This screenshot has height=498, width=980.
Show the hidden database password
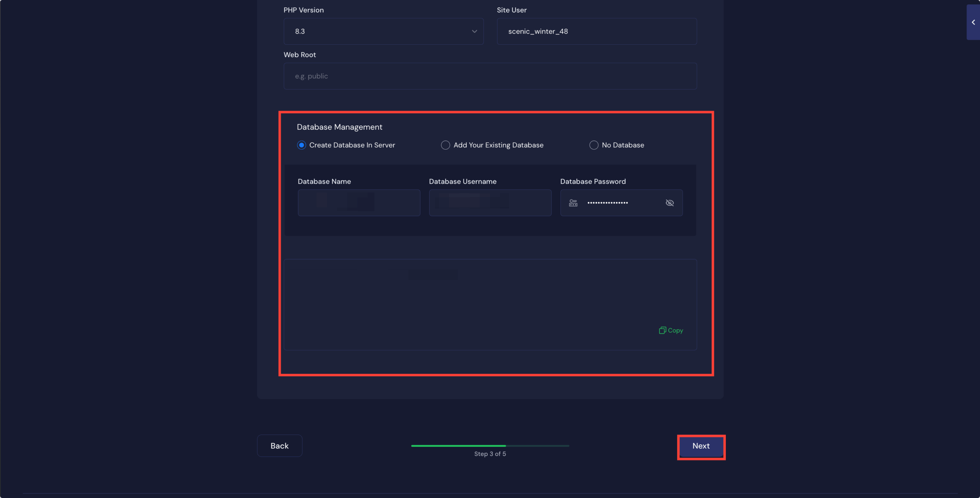(670, 203)
